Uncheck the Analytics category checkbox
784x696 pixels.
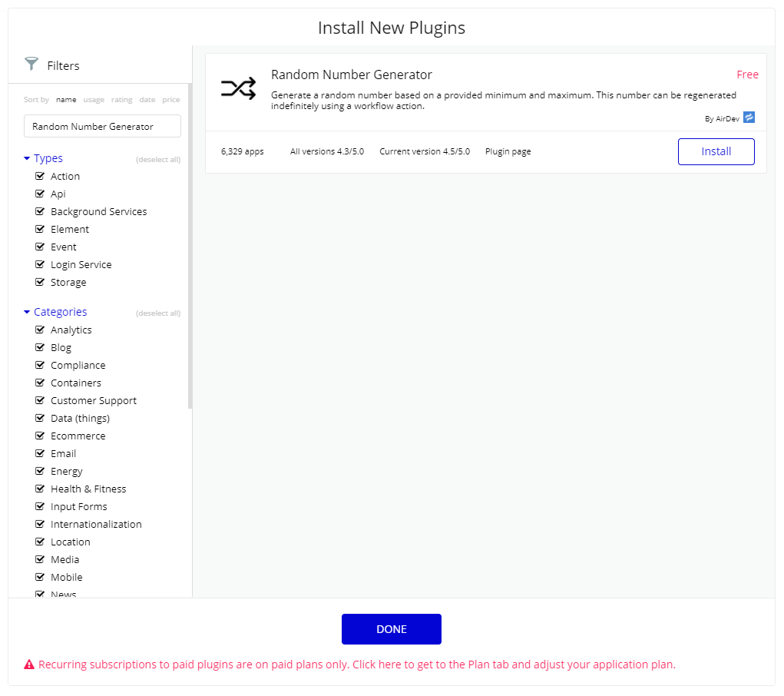[x=40, y=330]
